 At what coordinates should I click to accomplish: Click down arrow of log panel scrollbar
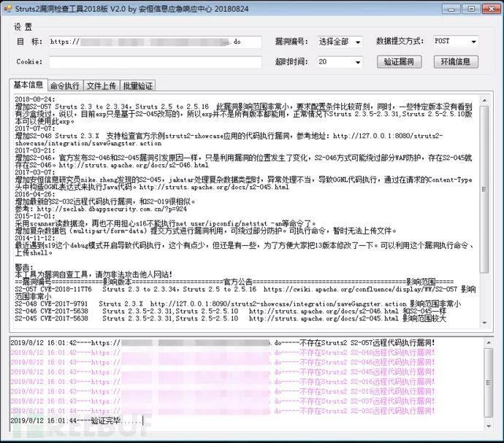click(489, 426)
